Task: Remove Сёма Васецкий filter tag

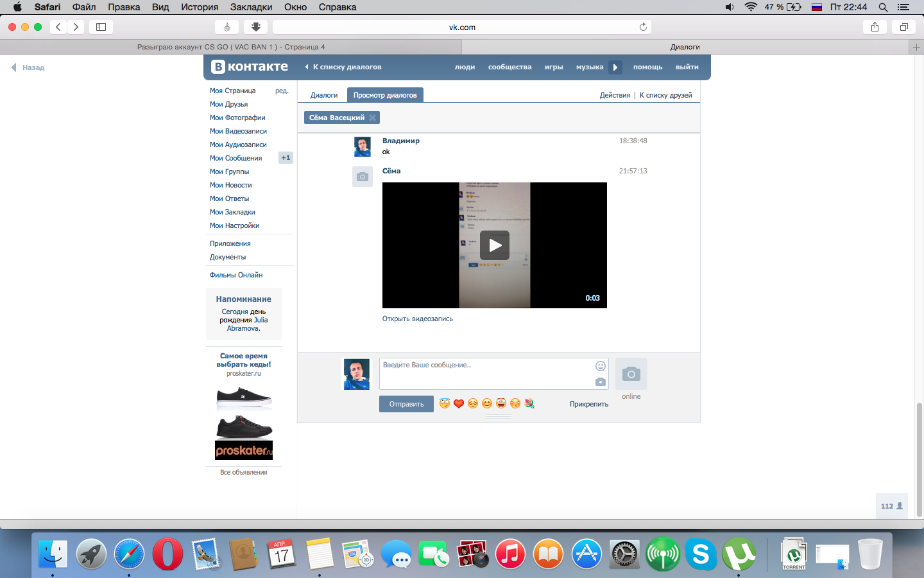Action: point(372,118)
